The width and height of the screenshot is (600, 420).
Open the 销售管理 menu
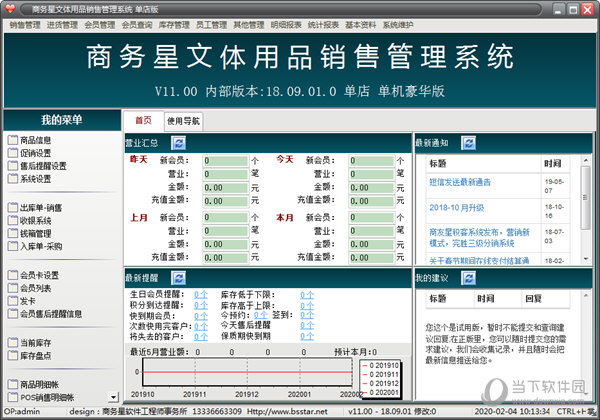(25, 25)
